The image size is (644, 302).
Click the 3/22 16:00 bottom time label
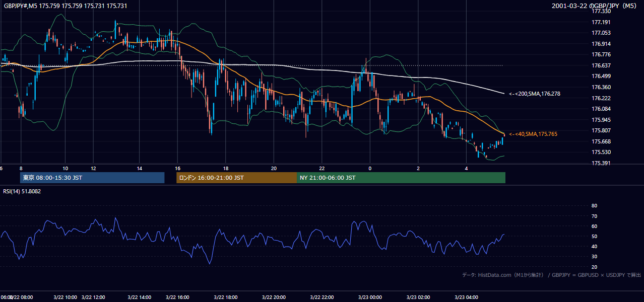pos(177,297)
